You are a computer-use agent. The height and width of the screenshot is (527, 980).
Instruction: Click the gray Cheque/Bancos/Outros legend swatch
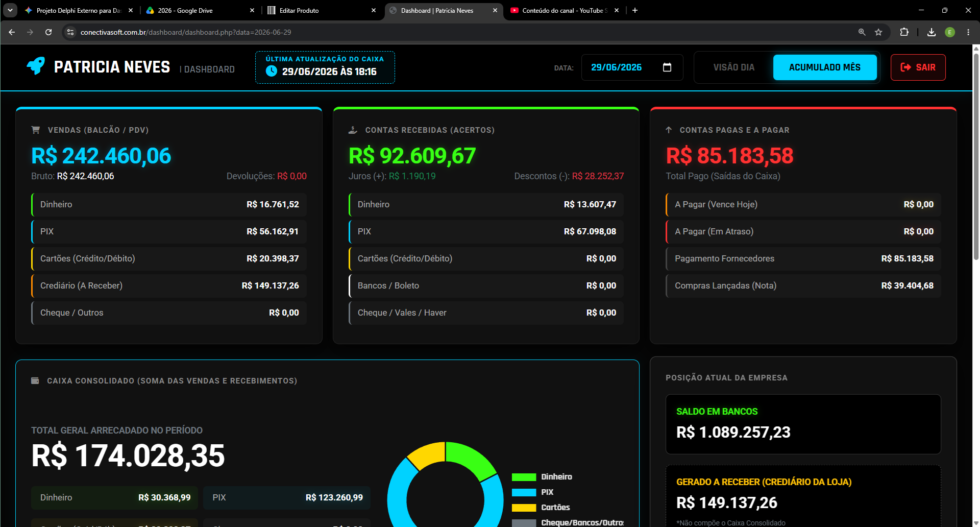point(524,523)
